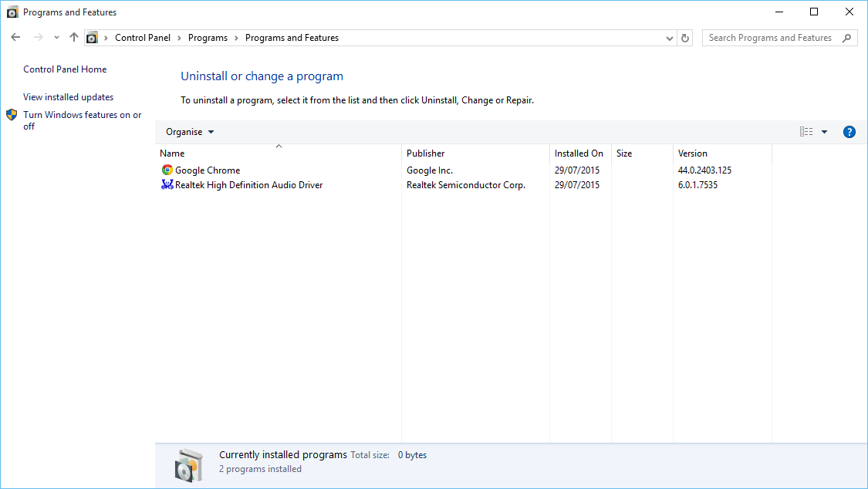868x489 pixels.
Task: Click the Realtek audio driver icon
Action: [167, 185]
